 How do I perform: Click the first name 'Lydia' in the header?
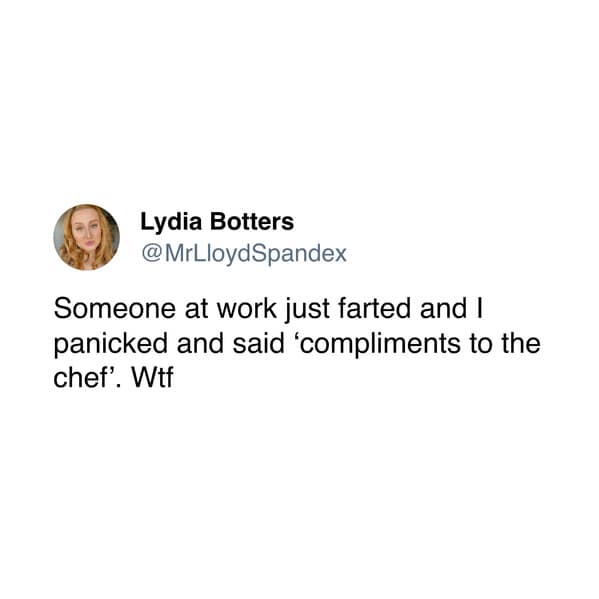click(171, 222)
